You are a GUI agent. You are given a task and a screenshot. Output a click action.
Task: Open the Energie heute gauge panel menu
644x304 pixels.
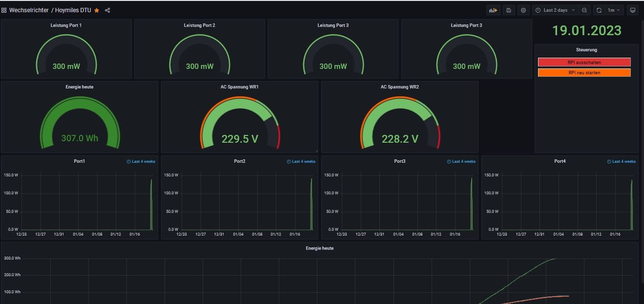coord(79,87)
